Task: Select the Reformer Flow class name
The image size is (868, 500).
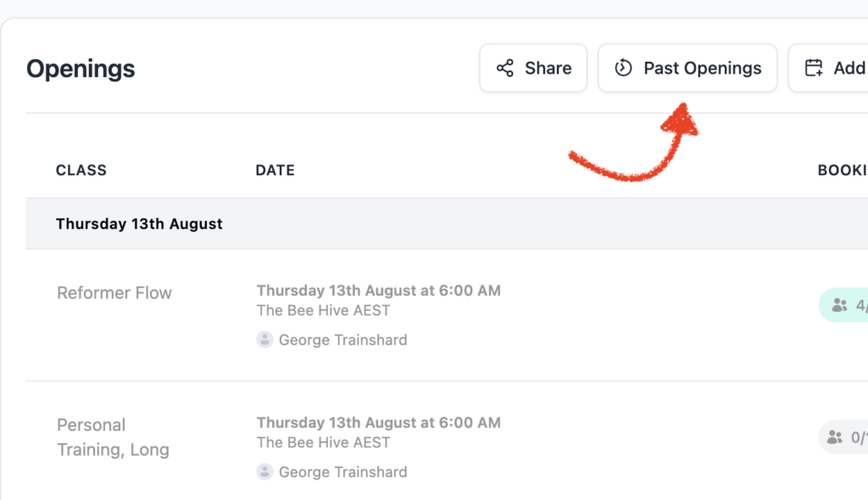Action: point(114,293)
